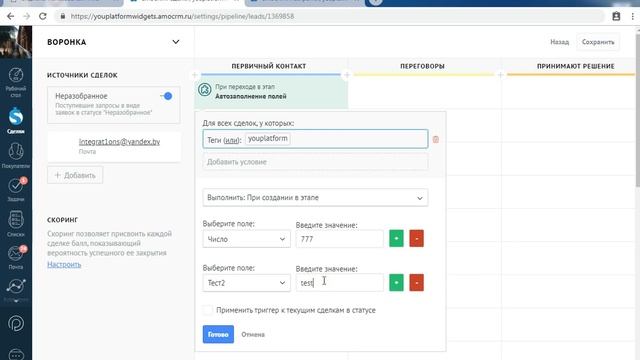
Task: Click the Готово button
Action: click(218, 334)
